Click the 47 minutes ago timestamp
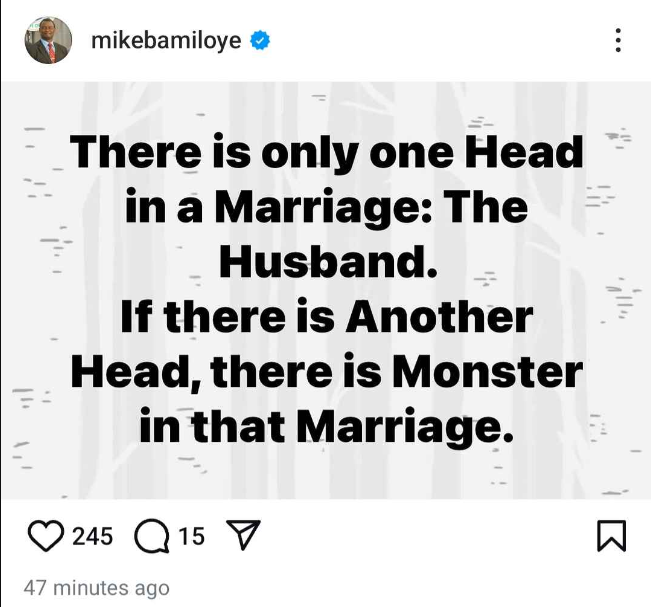Screen dimensions: 651x607 tap(96, 588)
